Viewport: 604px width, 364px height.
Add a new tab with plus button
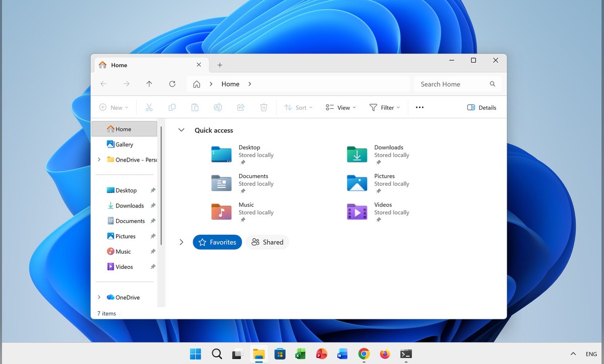point(220,65)
